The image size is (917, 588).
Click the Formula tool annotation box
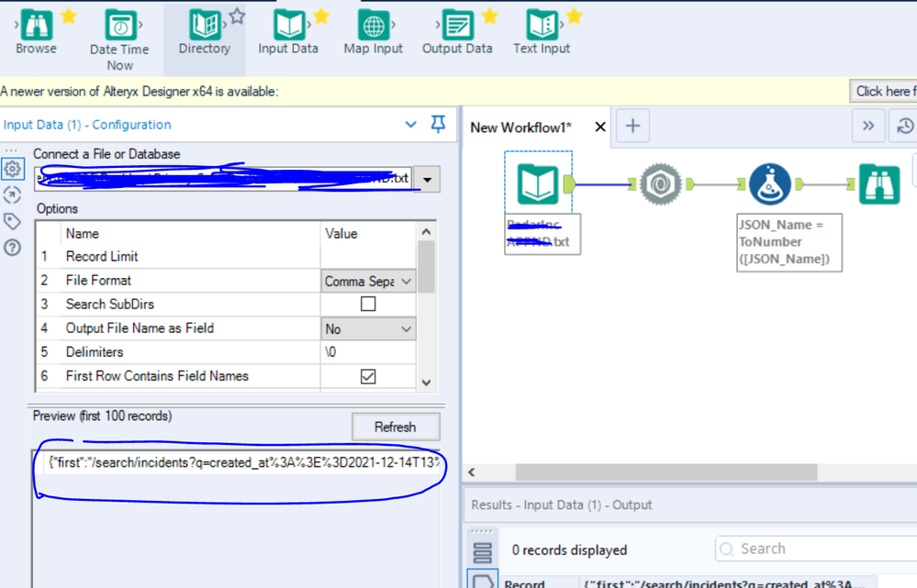pyautogui.click(x=788, y=242)
